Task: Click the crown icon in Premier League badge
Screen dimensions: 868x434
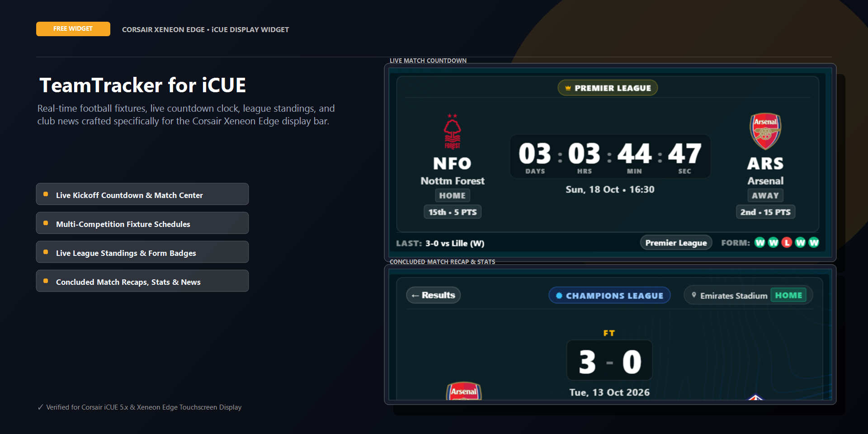Action: tap(568, 88)
